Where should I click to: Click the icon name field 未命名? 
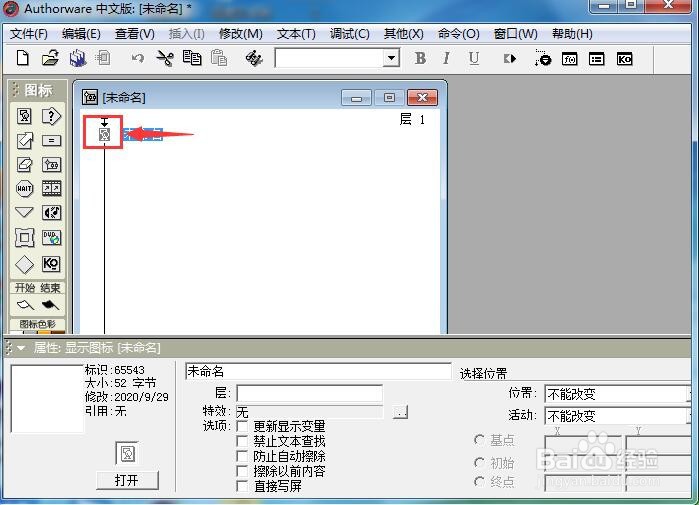point(318,371)
